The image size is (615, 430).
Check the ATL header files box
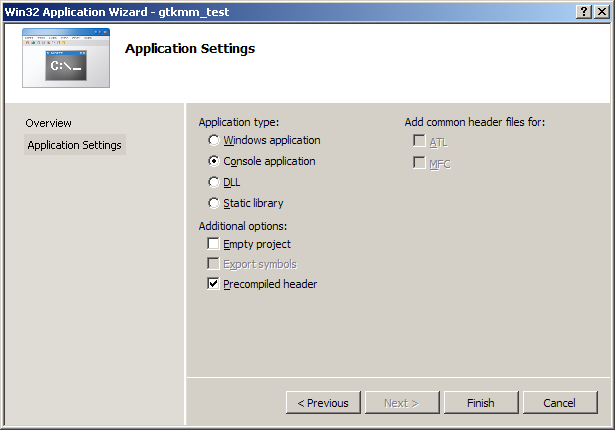click(419, 142)
